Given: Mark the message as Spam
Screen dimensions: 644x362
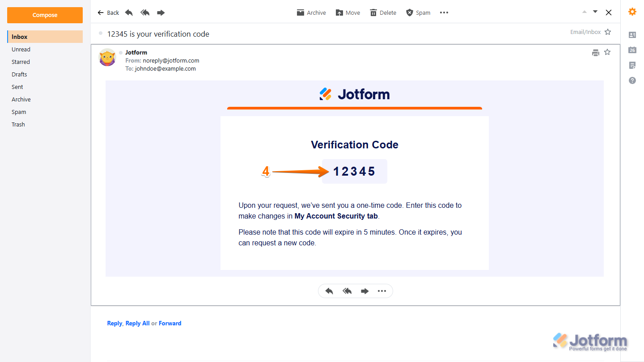Looking at the screenshot, I should [418, 13].
